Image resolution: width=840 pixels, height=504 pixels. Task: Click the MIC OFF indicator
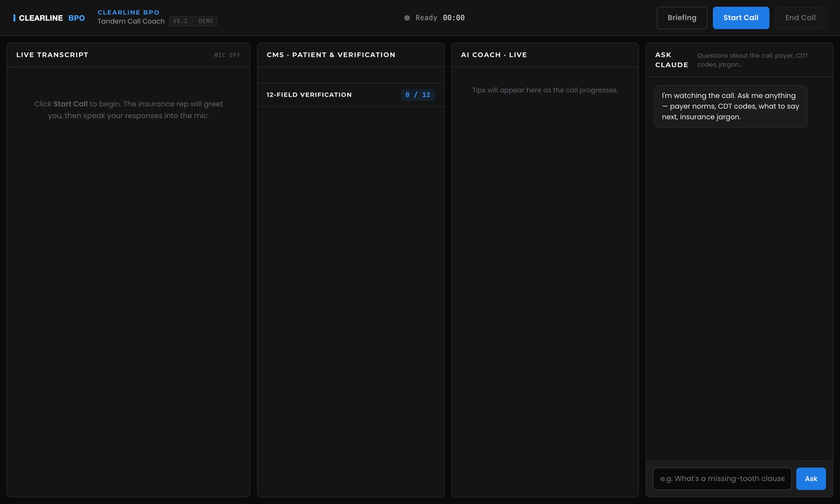227,55
